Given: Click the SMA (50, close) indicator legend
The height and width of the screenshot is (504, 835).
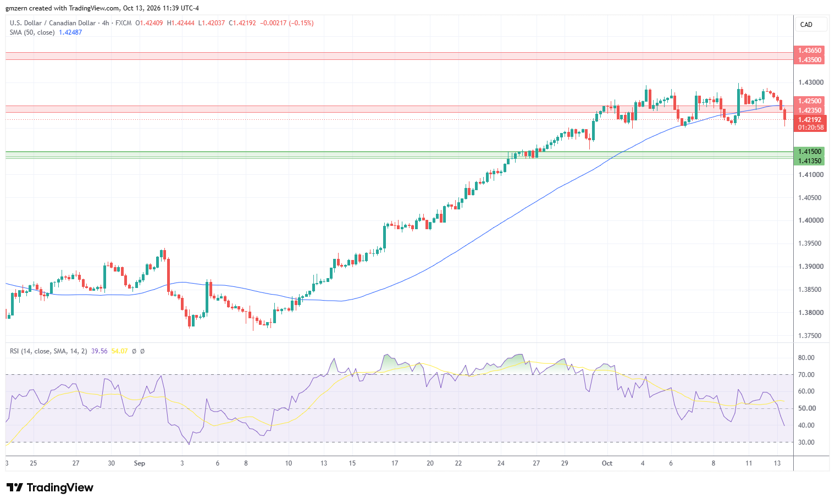Looking at the screenshot, I should (x=32, y=32).
